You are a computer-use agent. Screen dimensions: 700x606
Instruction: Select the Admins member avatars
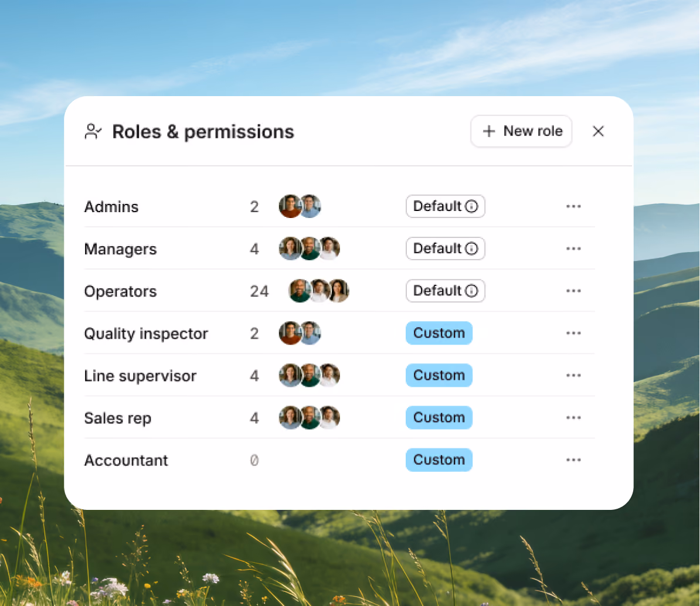coord(300,206)
